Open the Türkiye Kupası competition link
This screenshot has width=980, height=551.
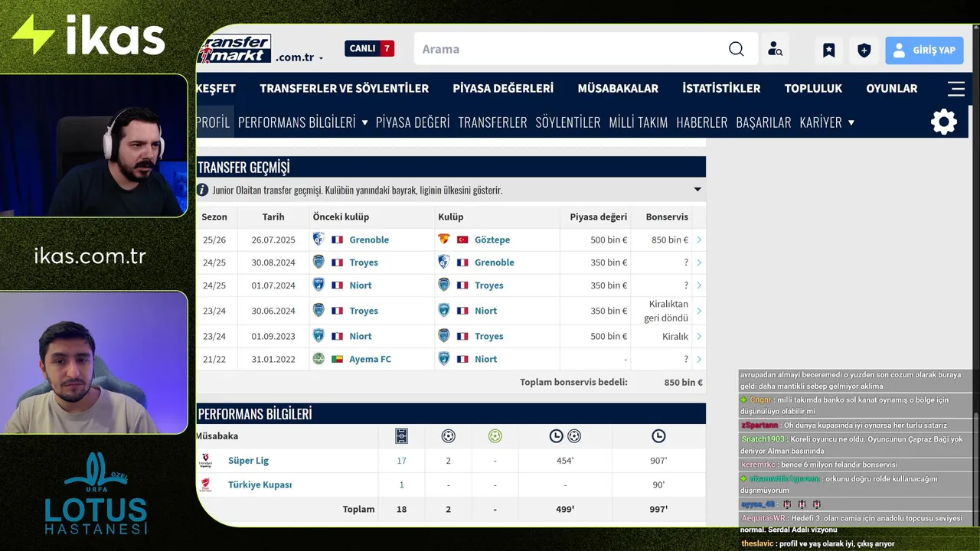(x=260, y=484)
